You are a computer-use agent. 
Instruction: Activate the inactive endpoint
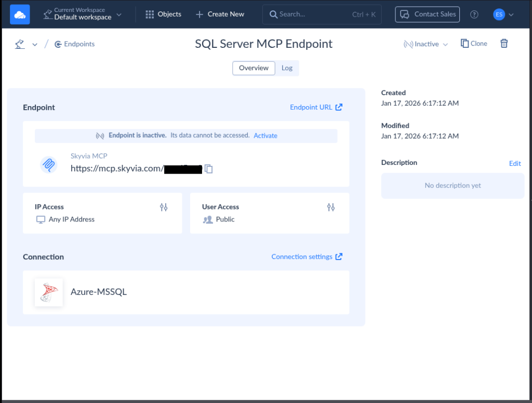(x=265, y=135)
